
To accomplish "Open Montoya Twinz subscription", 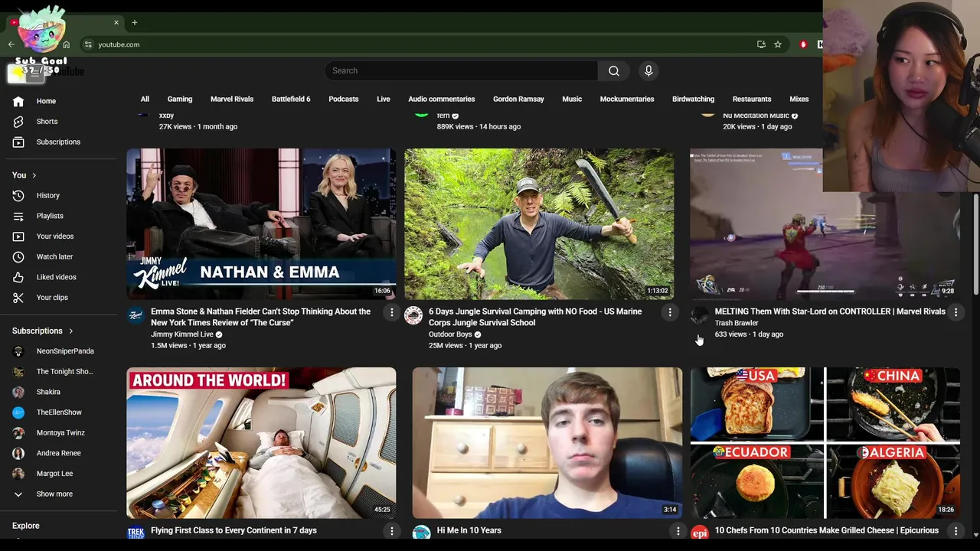I will pos(60,433).
